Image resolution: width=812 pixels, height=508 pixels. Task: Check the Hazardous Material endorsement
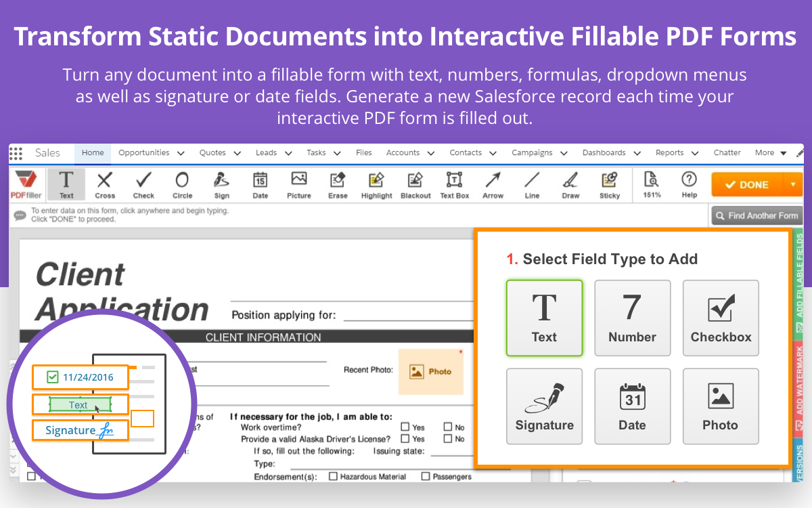pyautogui.click(x=333, y=476)
